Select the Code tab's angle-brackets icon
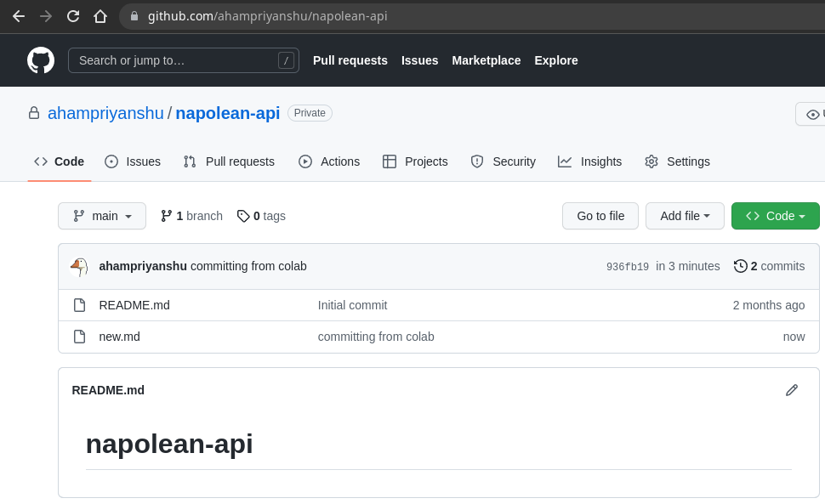 [x=42, y=161]
